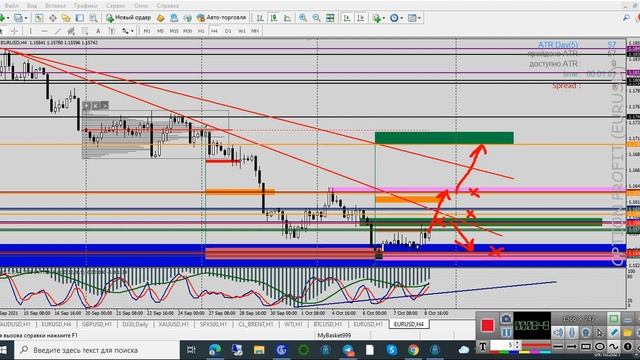This screenshot has width=640, height=360.
Task: Expand the arrows objects dropdown
Action: point(132,31)
